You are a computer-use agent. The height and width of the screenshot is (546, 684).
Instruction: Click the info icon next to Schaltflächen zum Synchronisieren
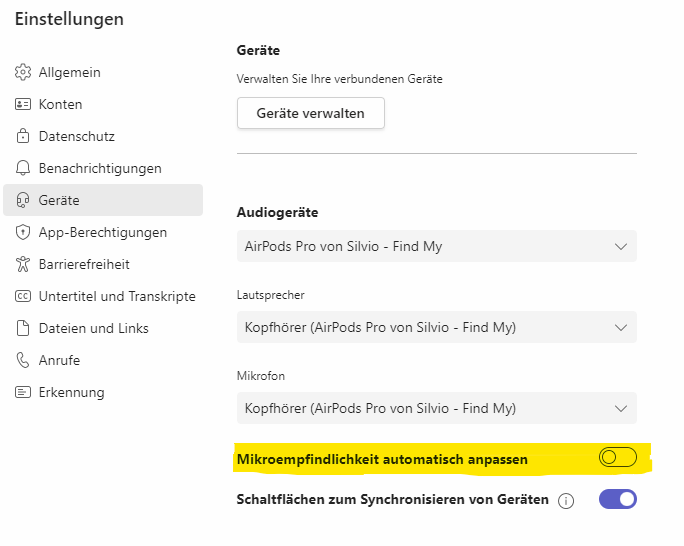(x=566, y=500)
